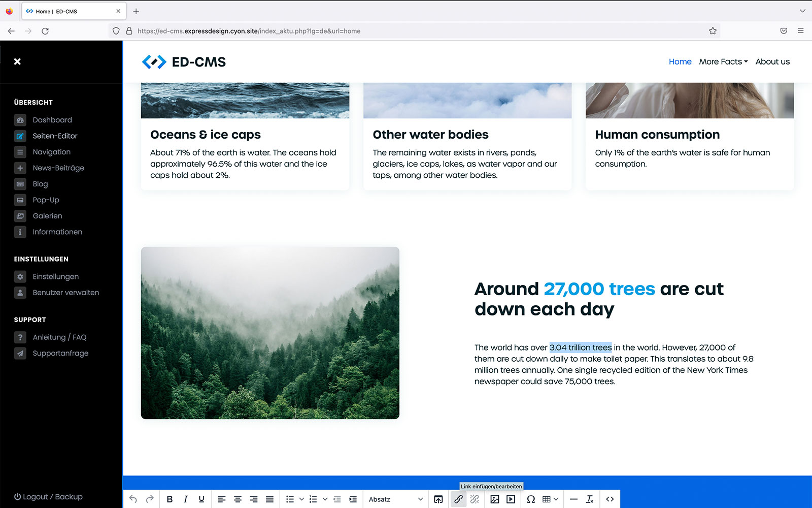Open Seiten-Editor in the sidebar
This screenshot has width=812, height=508.
[x=55, y=136]
